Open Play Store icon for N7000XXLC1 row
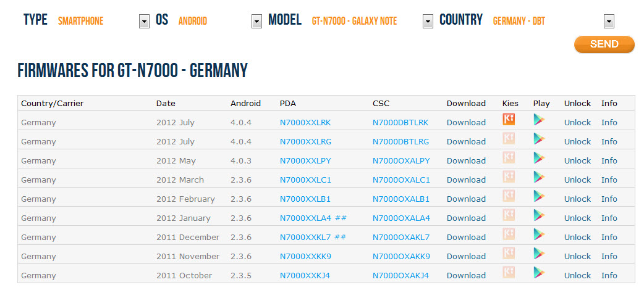This screenshot has height=290, width=644. click(539, 177)
